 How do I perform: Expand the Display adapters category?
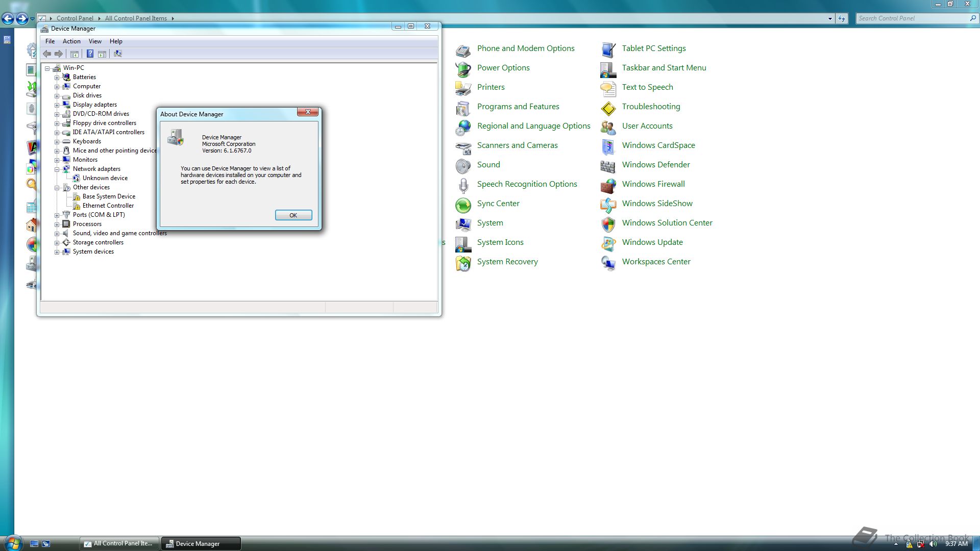tap(57, 105)
